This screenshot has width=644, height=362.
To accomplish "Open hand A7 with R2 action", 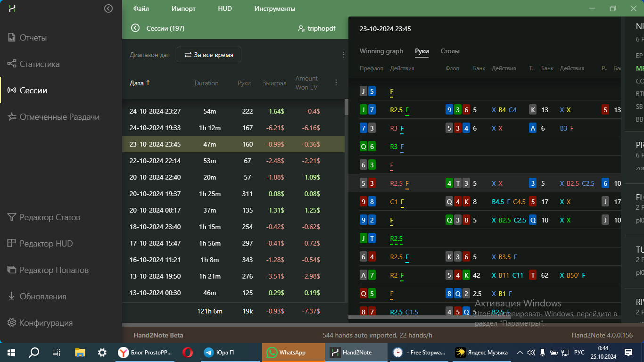I will 485,275.
